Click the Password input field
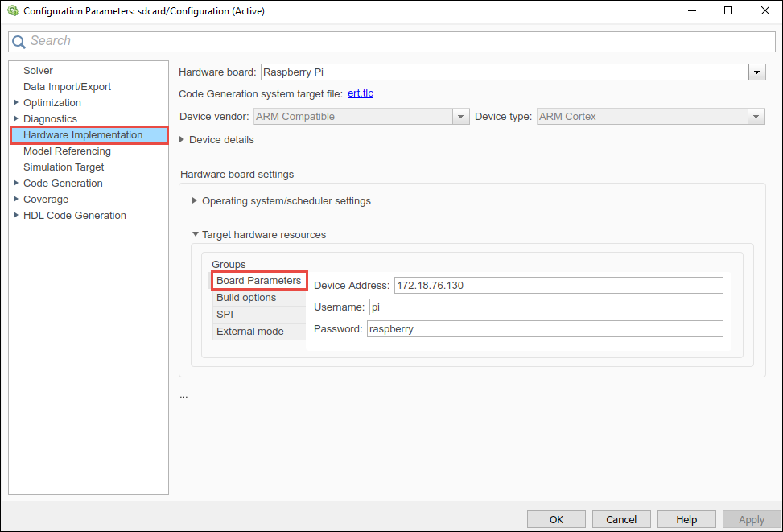Viewport: 783px width, 532px height. (x=545, y=329)
